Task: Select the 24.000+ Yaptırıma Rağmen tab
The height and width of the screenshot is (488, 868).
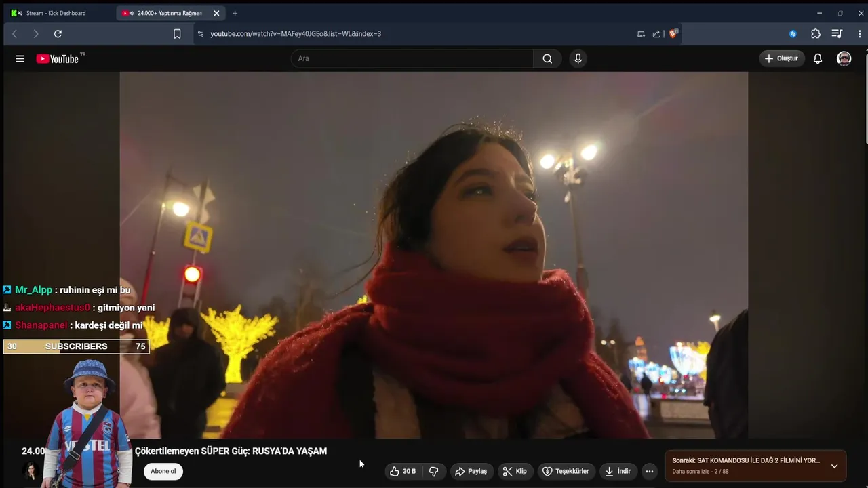Action: click(170, 13)
